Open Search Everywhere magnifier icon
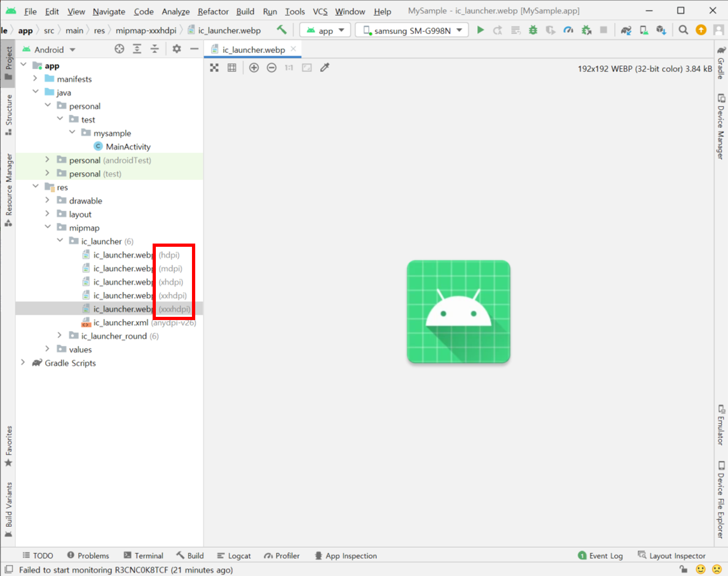728x576 pixels. pos(683,30)
